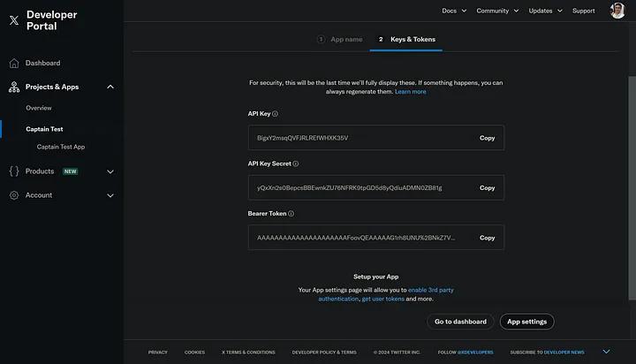Viewport: 636px width, 364px height.
Task: Open X Terms & Conditions footer link
Action: click(248, 353)
